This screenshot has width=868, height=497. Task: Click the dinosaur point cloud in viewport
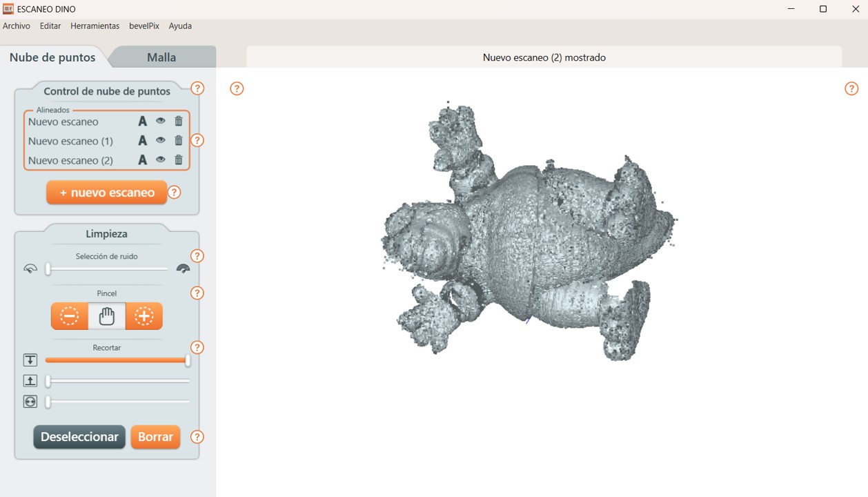(x=529, y=231)
